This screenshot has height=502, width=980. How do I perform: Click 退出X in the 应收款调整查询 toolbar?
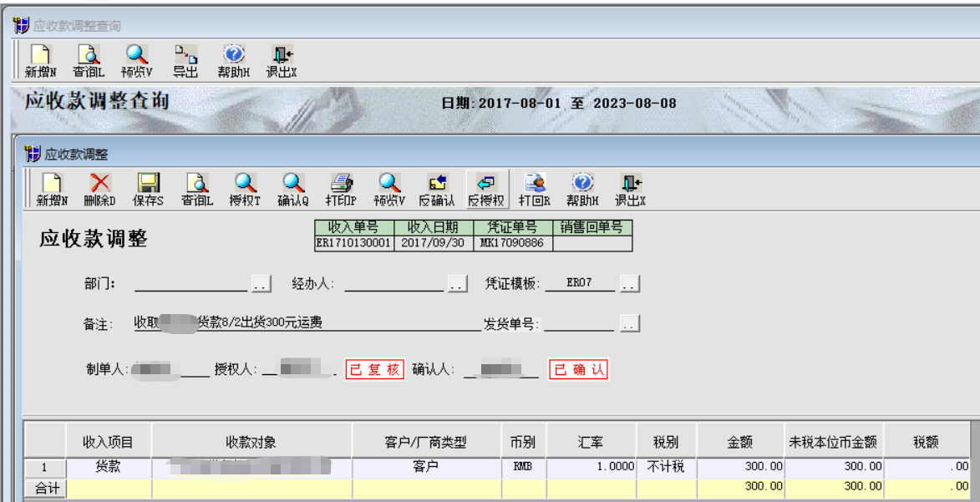(x=282, y=61)
